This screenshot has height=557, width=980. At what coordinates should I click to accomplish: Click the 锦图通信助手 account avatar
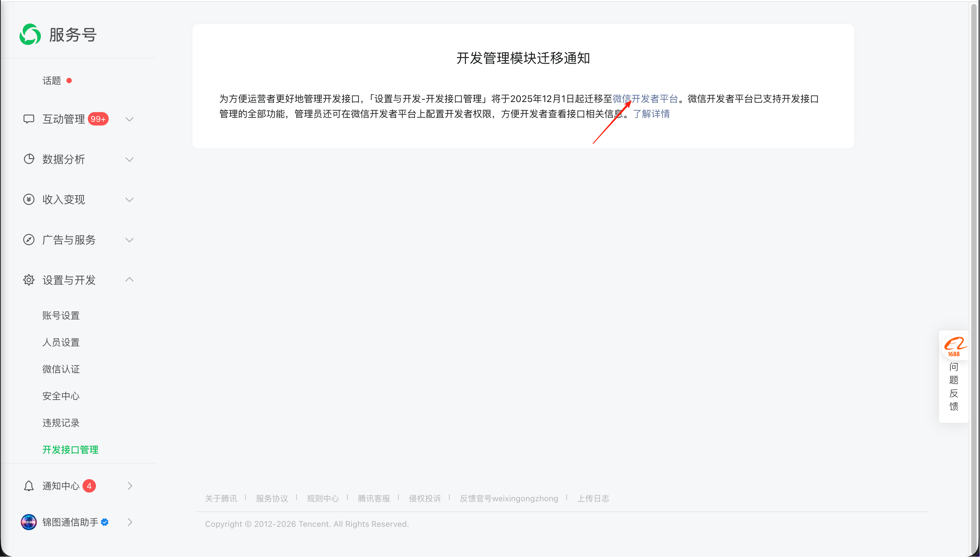click(29, 522)
